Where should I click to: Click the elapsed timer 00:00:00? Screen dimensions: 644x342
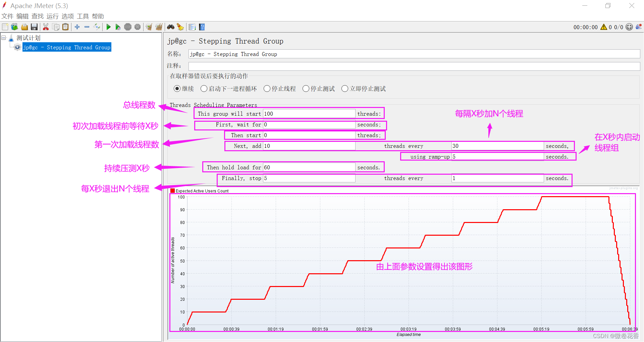coord(585,27)
